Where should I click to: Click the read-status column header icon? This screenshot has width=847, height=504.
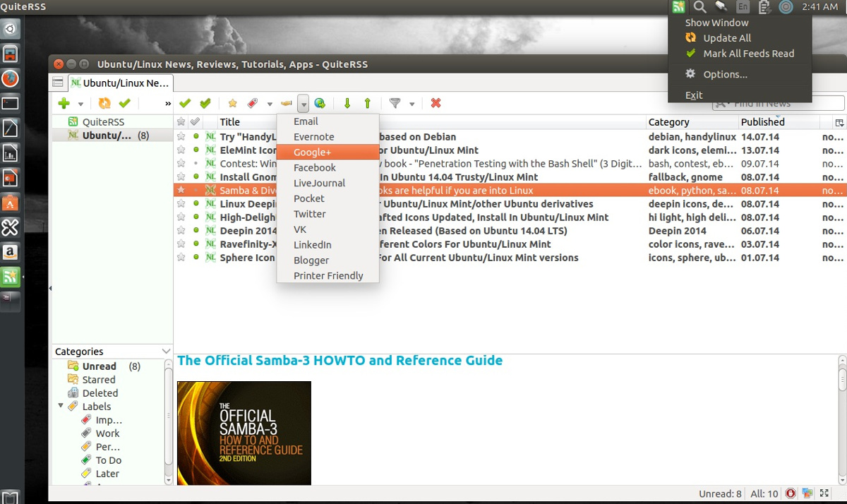coord(196,122)
